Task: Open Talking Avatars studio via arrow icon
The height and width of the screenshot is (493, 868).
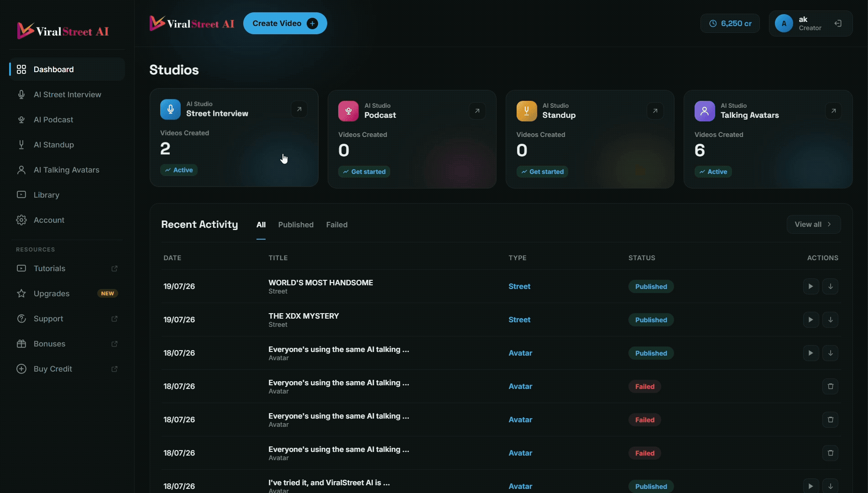Action: click(833, 111)
